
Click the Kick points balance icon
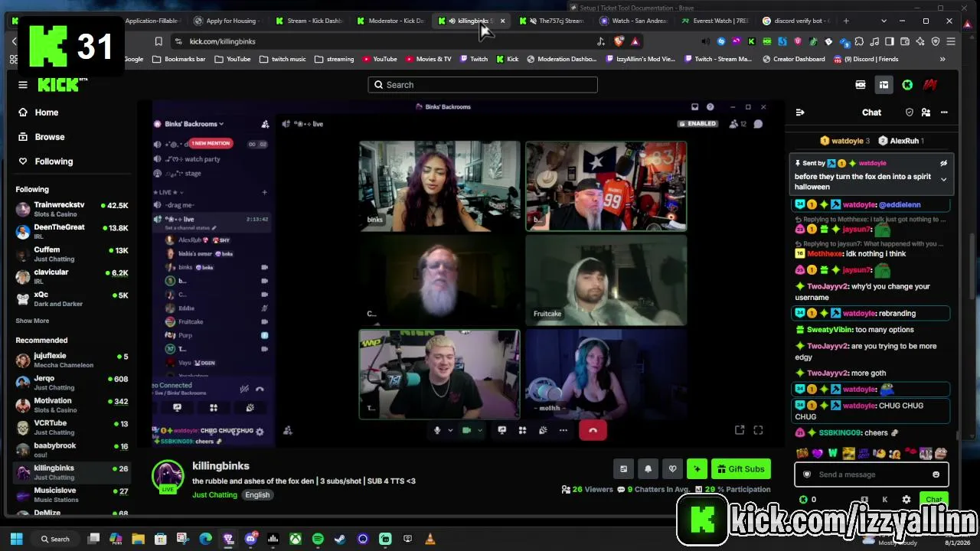pos(803,500)
